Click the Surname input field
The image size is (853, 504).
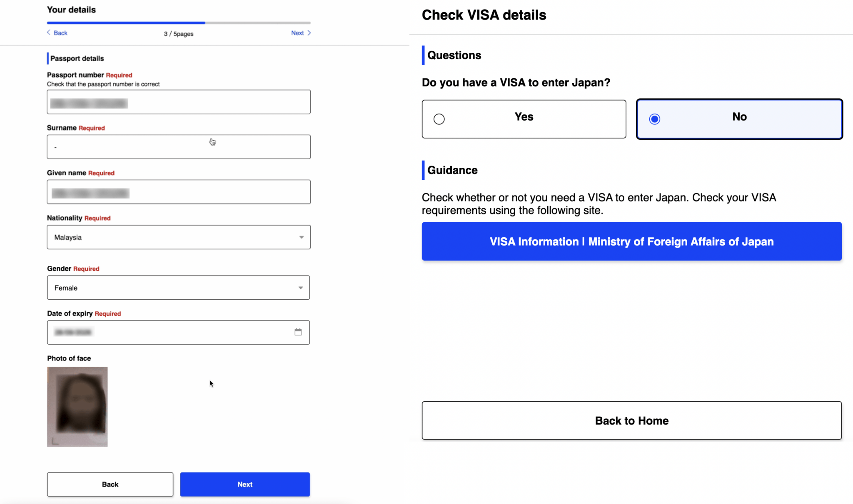point(178,146)
